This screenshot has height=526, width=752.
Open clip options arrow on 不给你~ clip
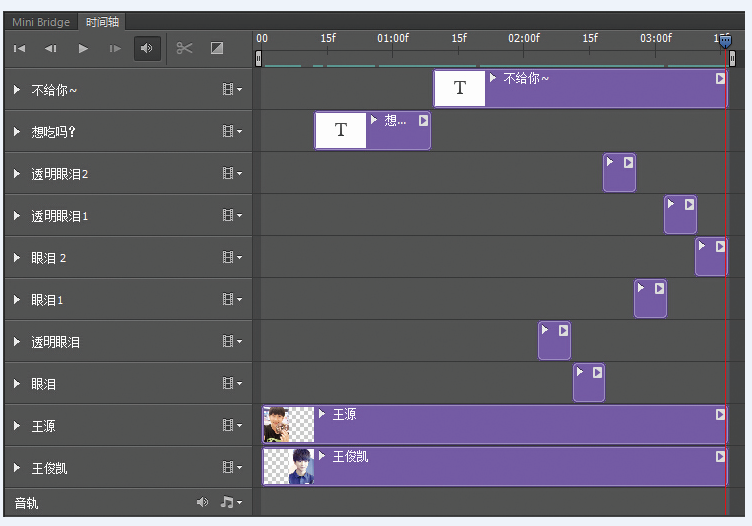coord(720,78)
